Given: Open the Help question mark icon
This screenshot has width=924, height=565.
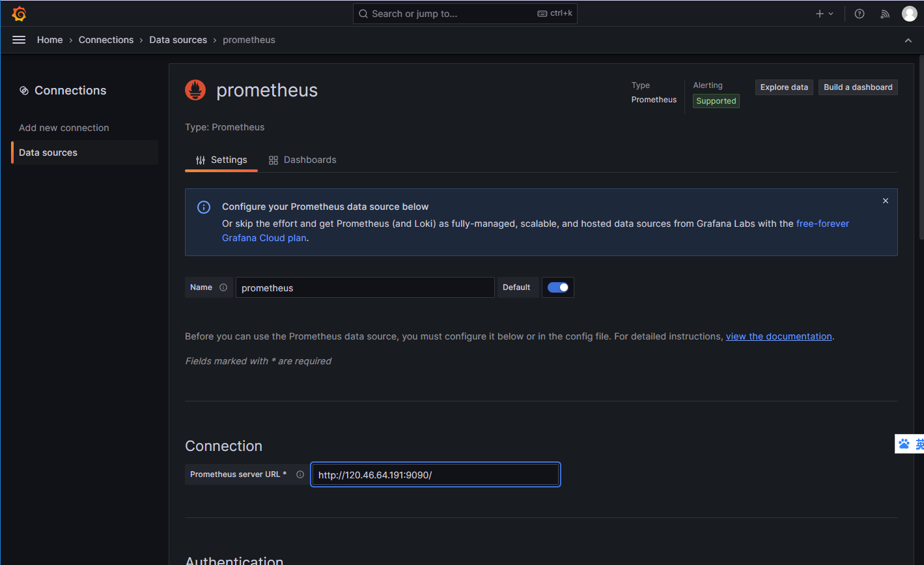Looking at the screenshot, I should point(859,13).
